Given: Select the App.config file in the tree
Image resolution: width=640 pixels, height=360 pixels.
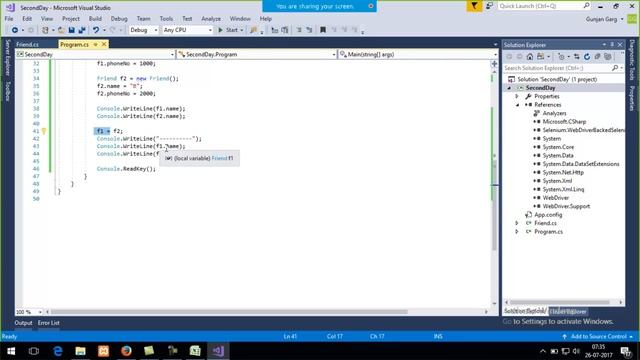Looking at the screenshot, I should (548, 215).
